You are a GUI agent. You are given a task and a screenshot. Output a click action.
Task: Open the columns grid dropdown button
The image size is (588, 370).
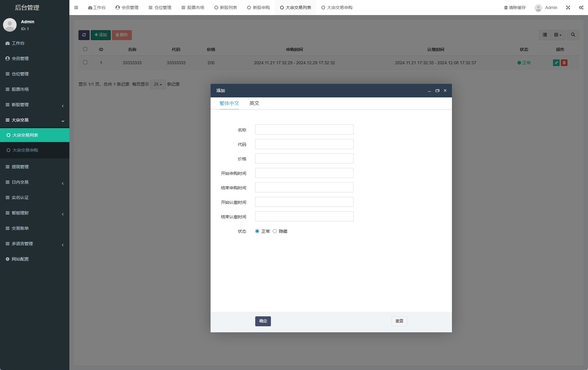click(x=558, y=35)
